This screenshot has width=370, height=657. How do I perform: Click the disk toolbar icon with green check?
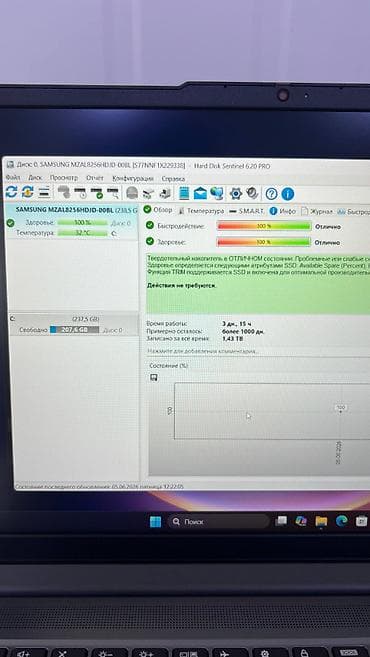pos(97,193)
